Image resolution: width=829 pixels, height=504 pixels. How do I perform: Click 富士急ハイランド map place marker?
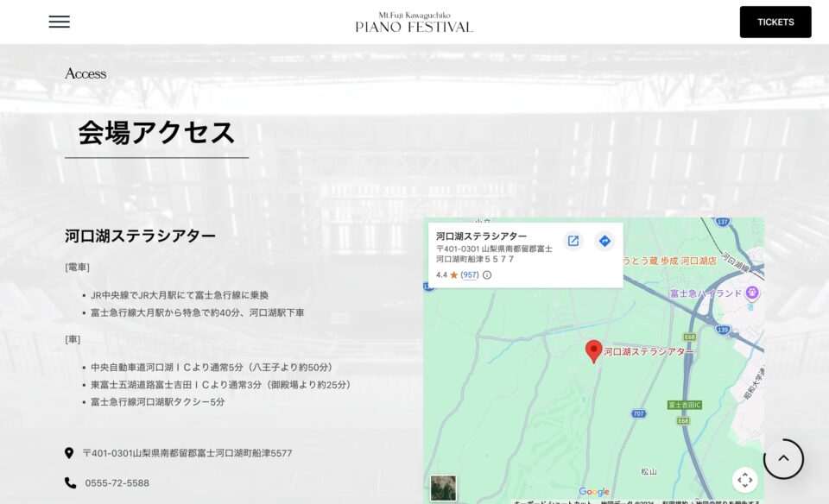pyautogui.click(x=752, y=293)
